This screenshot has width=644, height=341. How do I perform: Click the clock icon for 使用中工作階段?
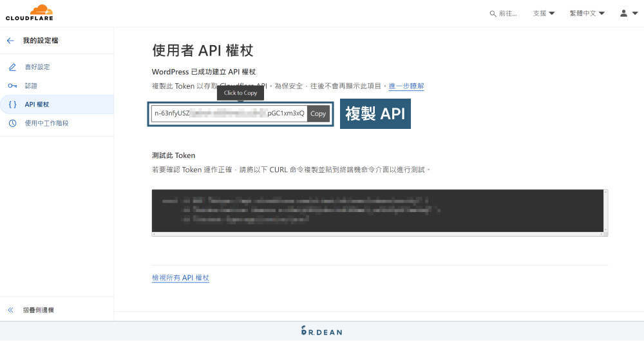[x=12, y=123]
